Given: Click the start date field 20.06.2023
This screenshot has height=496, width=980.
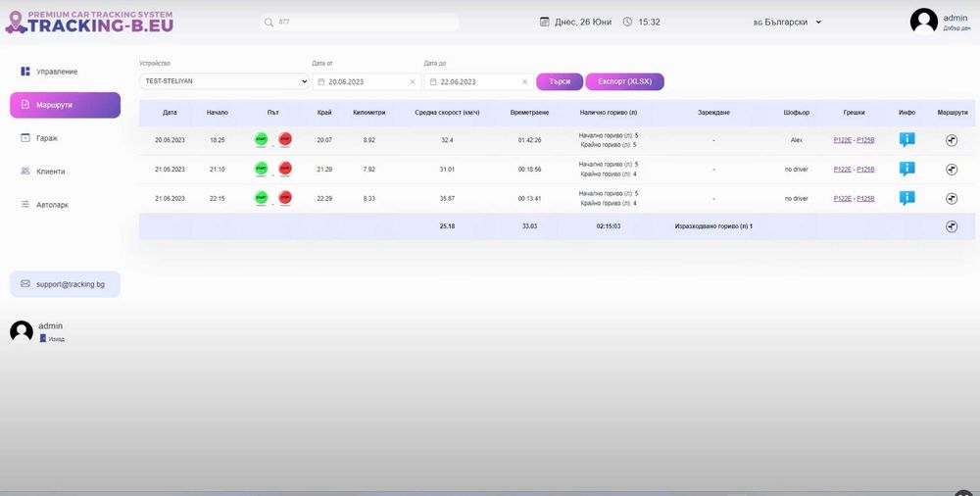Looking at the screenshot, I should click(367, 82).
